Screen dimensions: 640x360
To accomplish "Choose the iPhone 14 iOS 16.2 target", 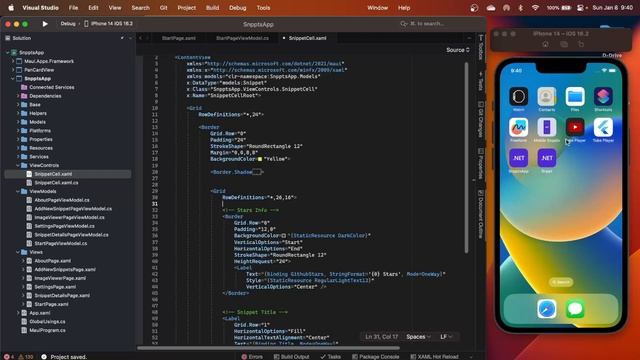I will [x=109, y=24].
